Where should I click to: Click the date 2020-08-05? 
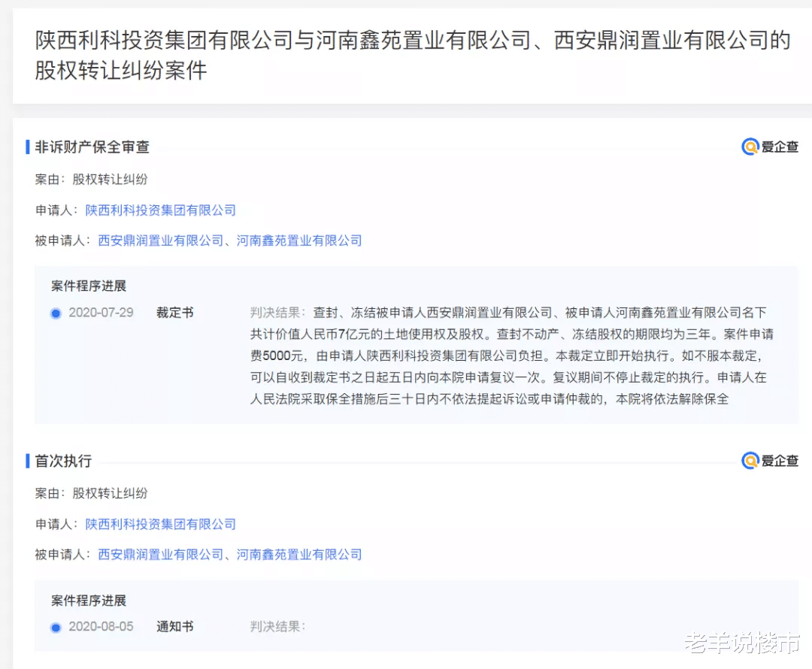pyautogui.click(x=101, y=627)
